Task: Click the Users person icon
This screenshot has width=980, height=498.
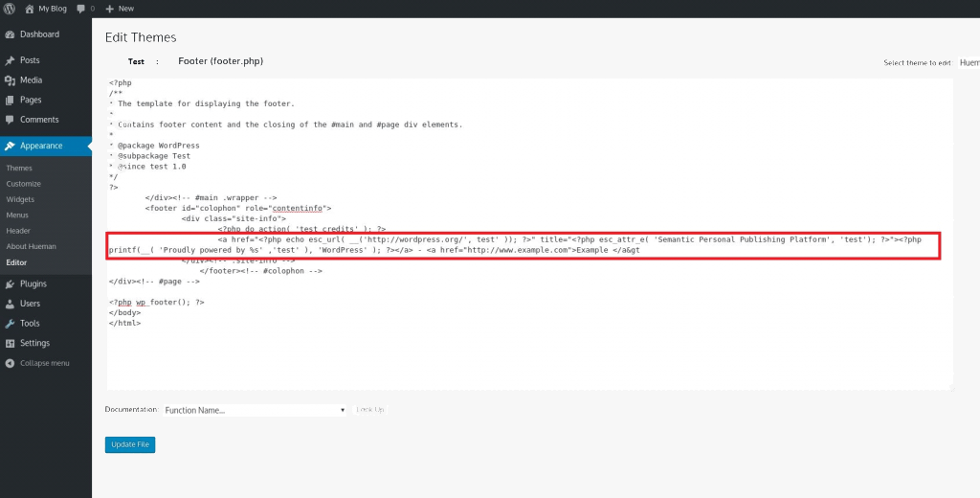Action: pyautogui.click(x=10, y=304)
